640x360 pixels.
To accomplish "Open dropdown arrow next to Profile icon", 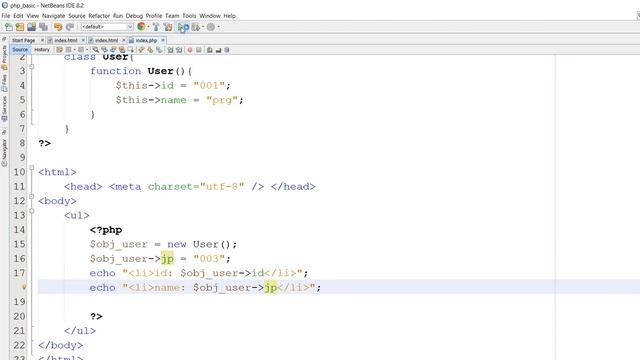I will [x=218, y=27].
